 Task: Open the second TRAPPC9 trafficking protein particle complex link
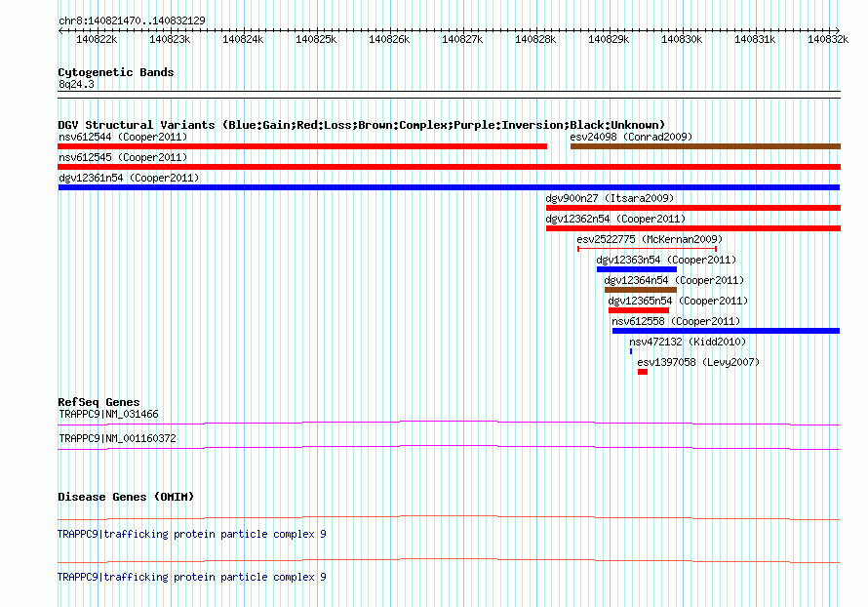pos(191,577)
